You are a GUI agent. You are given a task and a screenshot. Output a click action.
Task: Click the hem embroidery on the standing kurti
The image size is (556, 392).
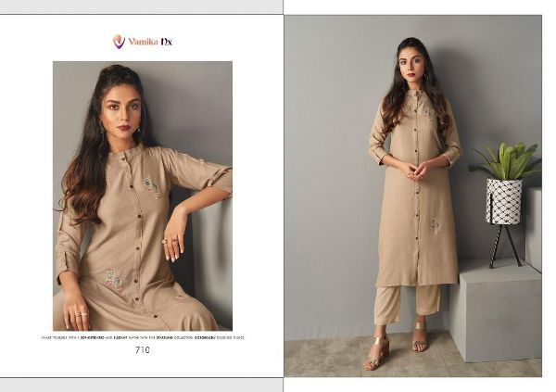434,225
